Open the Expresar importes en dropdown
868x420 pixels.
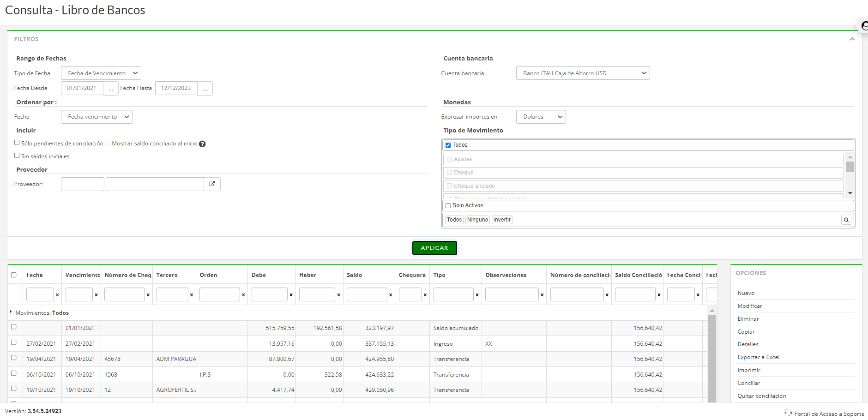(x=541, y=117)
